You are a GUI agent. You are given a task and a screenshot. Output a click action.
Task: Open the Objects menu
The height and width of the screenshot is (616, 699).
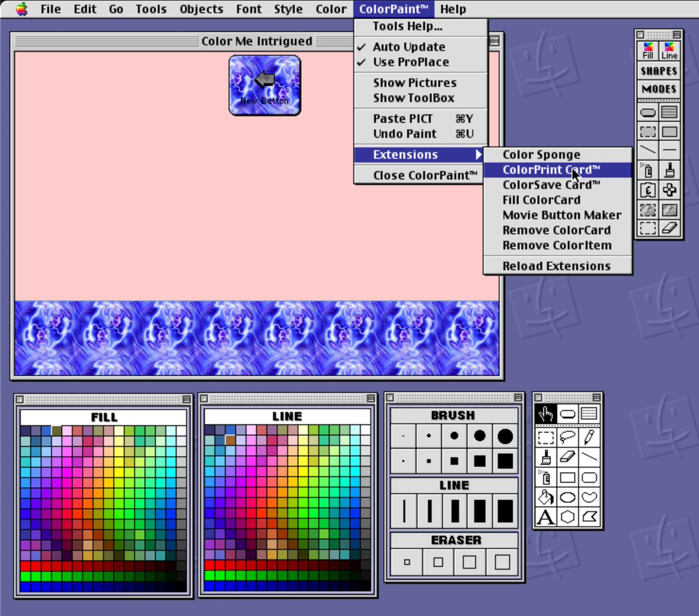[201, 9]
